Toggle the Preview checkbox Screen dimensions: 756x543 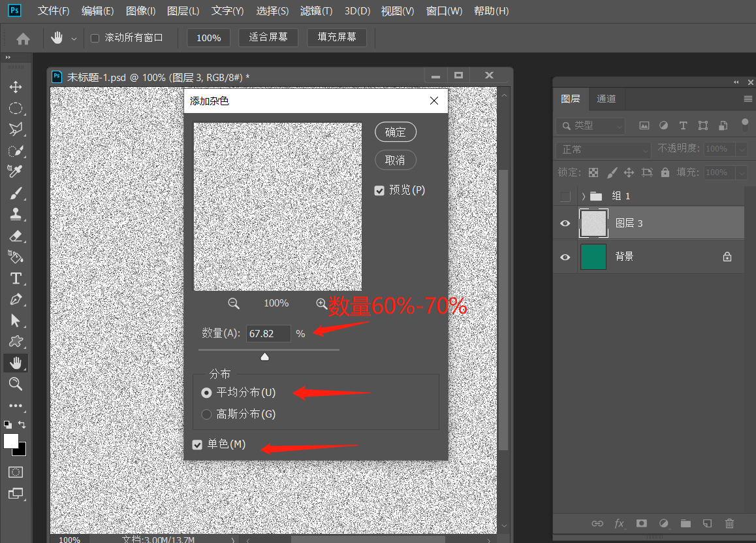[379, 190]
